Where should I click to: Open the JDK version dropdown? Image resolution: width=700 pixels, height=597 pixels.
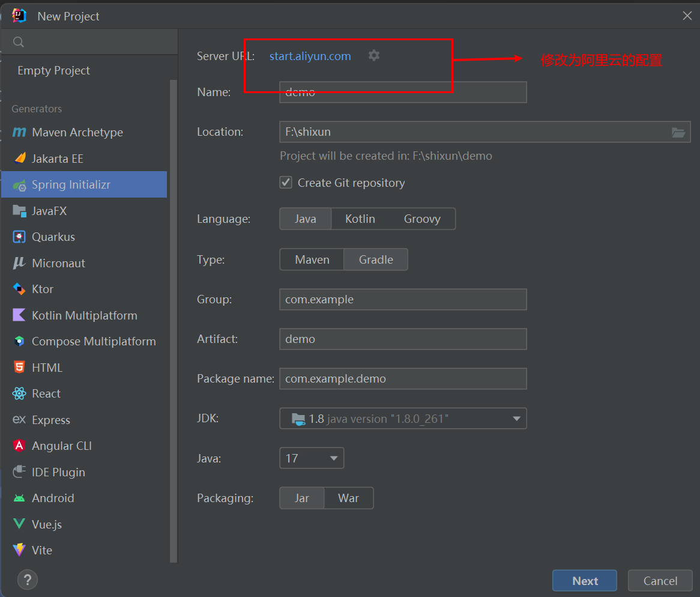403,419
